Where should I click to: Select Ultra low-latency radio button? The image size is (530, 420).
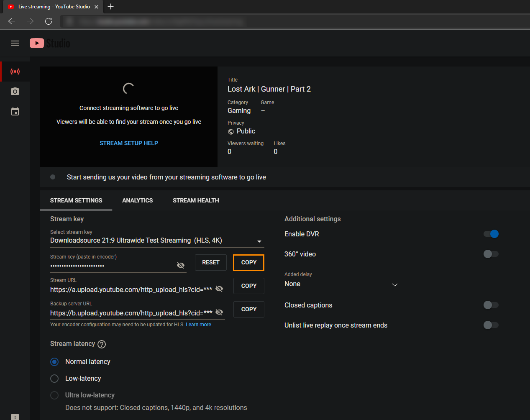(54, 395)
